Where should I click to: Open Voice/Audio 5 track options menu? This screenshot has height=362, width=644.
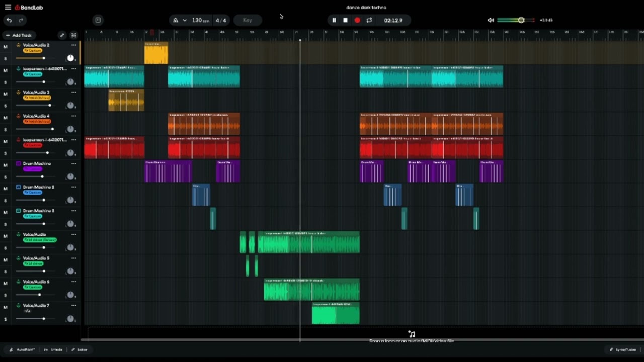(73, 258)
